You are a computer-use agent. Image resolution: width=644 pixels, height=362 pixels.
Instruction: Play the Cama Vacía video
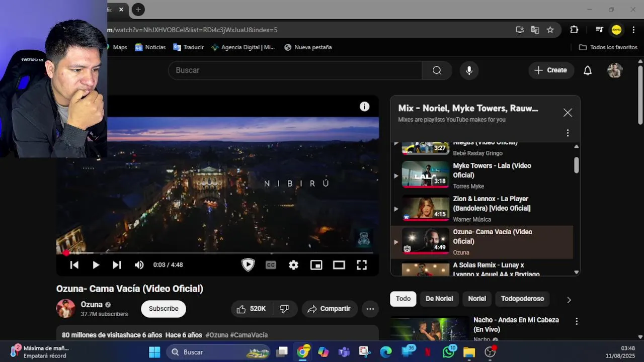[x=96, y=265]
